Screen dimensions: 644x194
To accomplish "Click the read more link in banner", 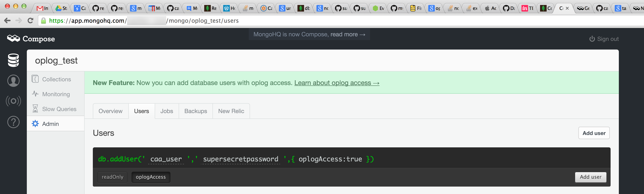I will pyautogui.click(x=348, y=34).
